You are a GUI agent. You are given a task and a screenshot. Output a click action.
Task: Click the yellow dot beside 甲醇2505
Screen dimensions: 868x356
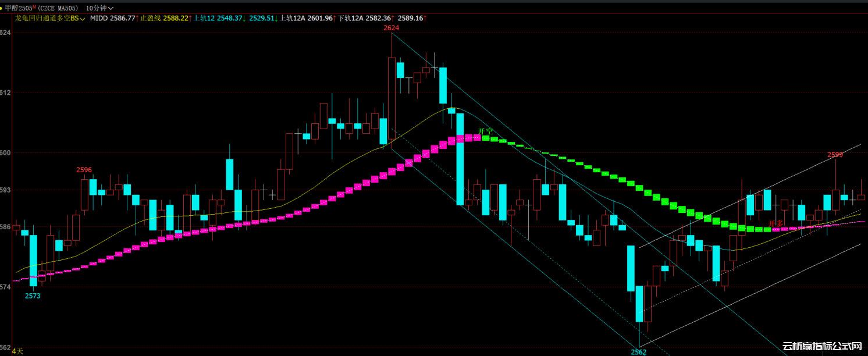click(x=2, y=8)
